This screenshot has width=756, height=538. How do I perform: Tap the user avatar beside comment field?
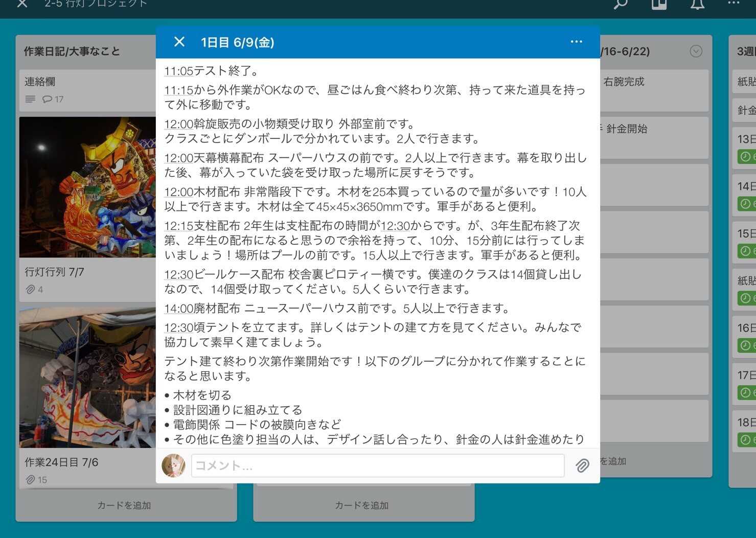[173, 465]
